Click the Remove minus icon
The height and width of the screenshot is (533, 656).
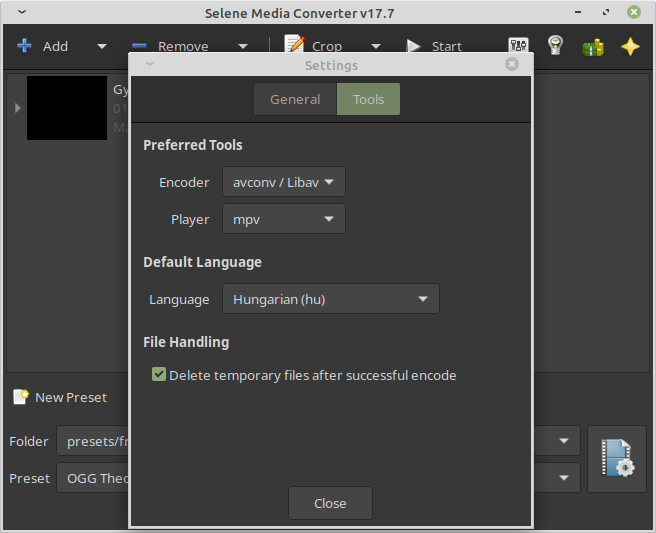139,46
